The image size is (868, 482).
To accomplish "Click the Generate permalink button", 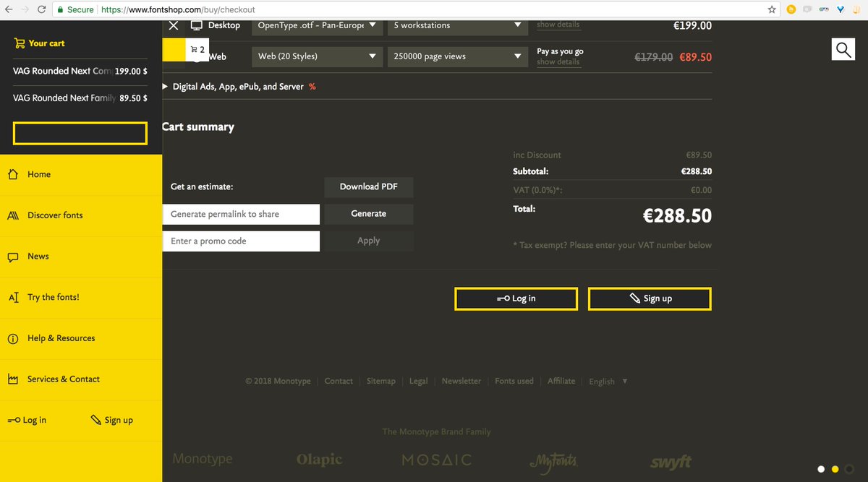I will click(x=369, y=214).
